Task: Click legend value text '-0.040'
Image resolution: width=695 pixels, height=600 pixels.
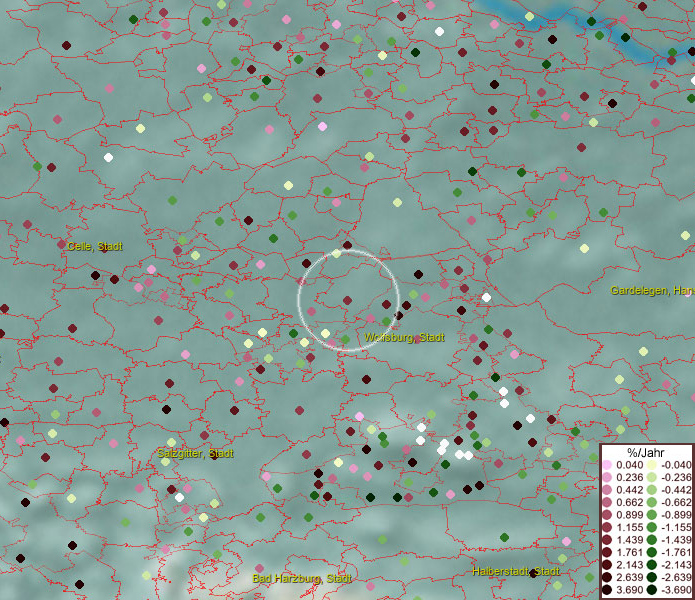Action: 676,465
